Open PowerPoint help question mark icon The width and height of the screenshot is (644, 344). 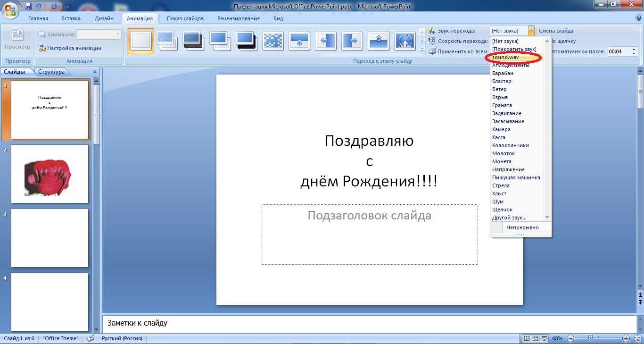click(x=639, y=18)
